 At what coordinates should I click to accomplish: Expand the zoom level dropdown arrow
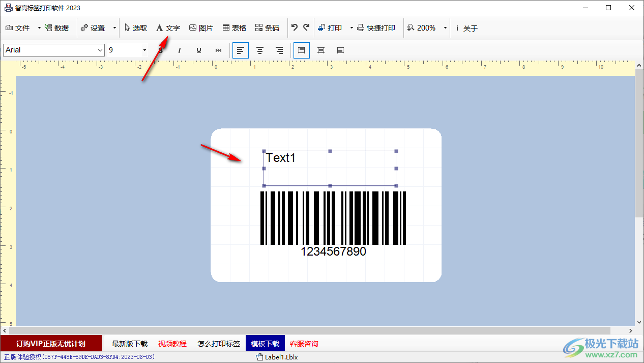[445, 28]
